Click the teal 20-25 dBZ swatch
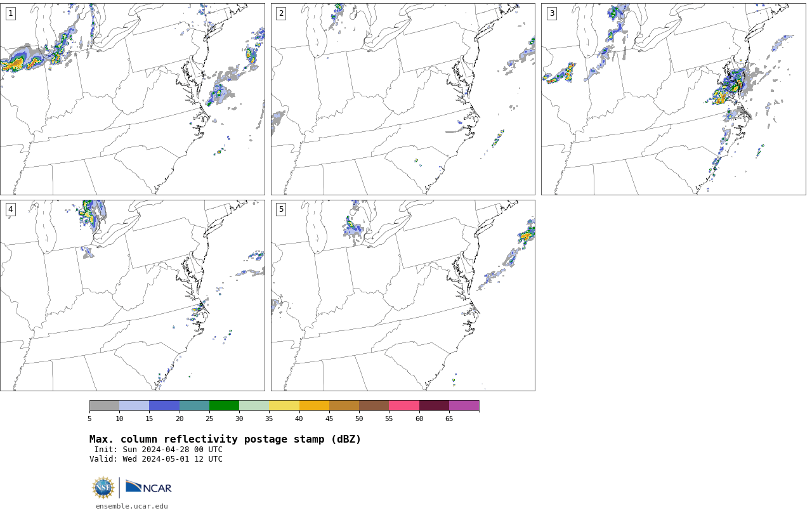Screen dimensions: 812x513 [x=194, y=406]
